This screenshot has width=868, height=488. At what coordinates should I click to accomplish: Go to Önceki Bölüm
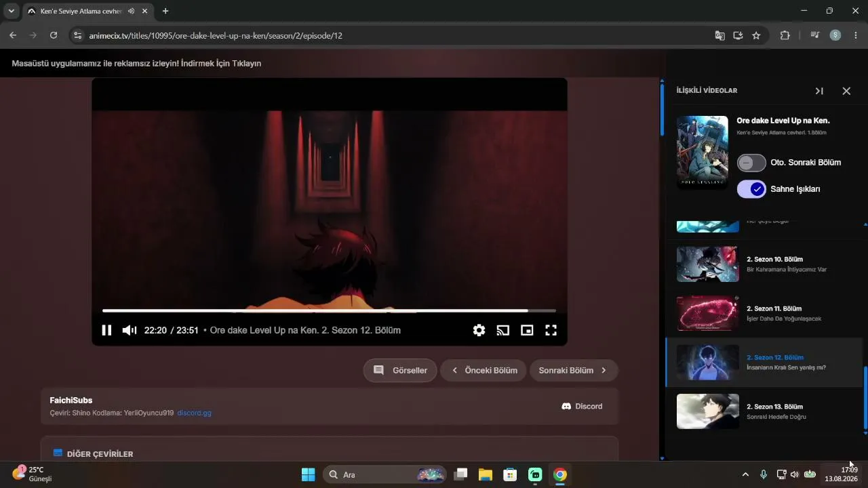pos(484,371)
